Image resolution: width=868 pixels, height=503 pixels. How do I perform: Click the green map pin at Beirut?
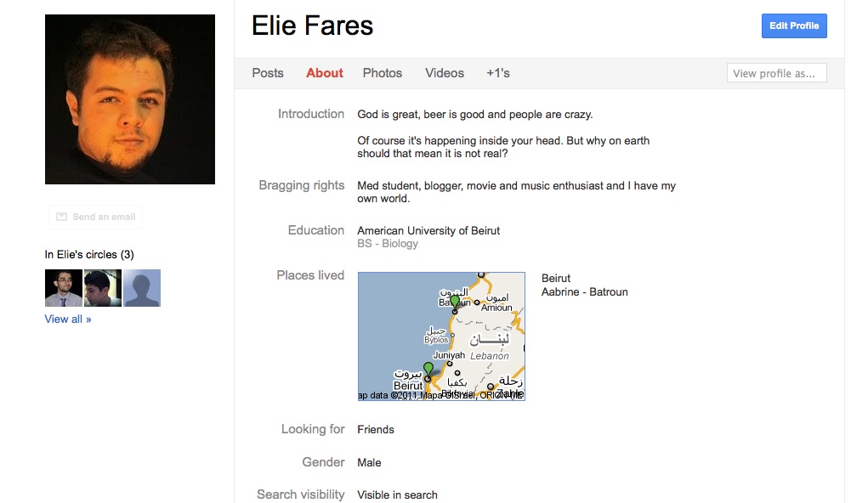(428, 369)
